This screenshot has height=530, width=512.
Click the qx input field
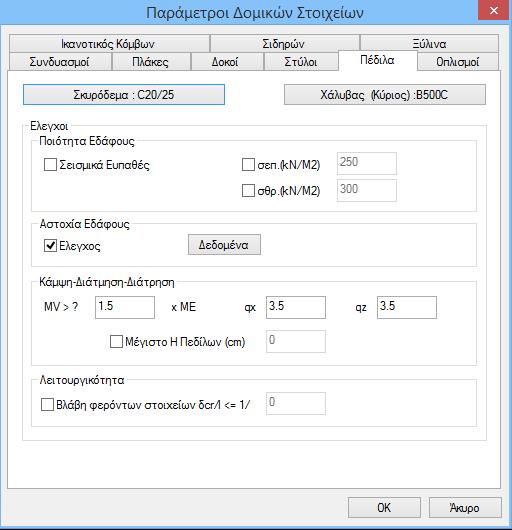pyautogui.click(x=296, y=307)
